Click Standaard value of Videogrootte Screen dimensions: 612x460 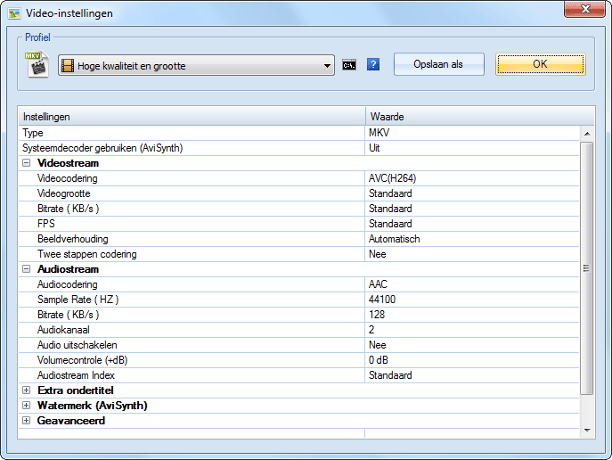390,194
